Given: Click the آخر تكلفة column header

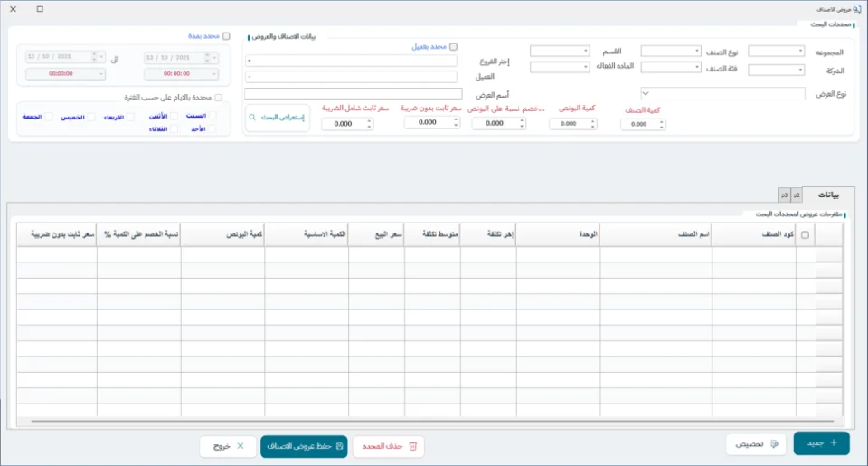Looking at the screenshot, I should (488, 234).
